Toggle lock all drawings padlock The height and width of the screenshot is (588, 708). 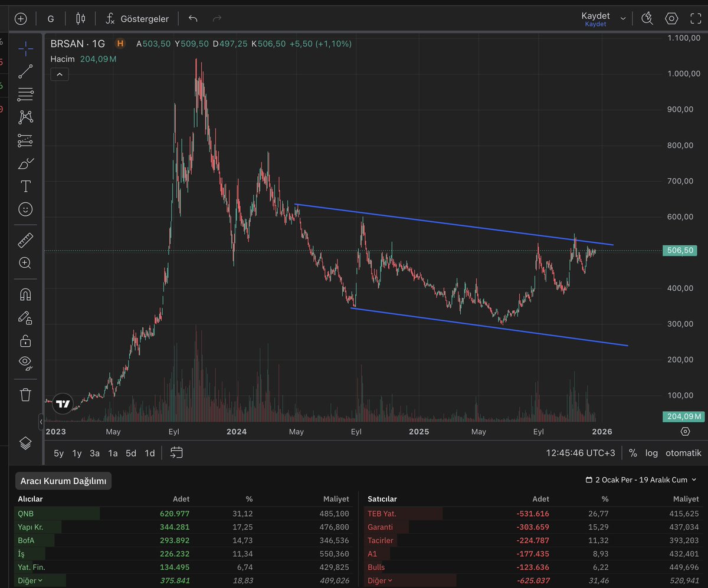25,340
